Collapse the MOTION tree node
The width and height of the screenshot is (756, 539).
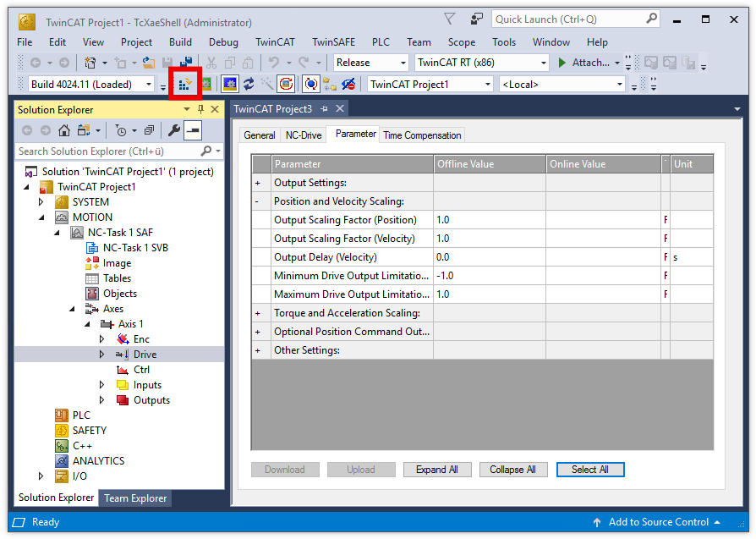[x=41, y=217]
